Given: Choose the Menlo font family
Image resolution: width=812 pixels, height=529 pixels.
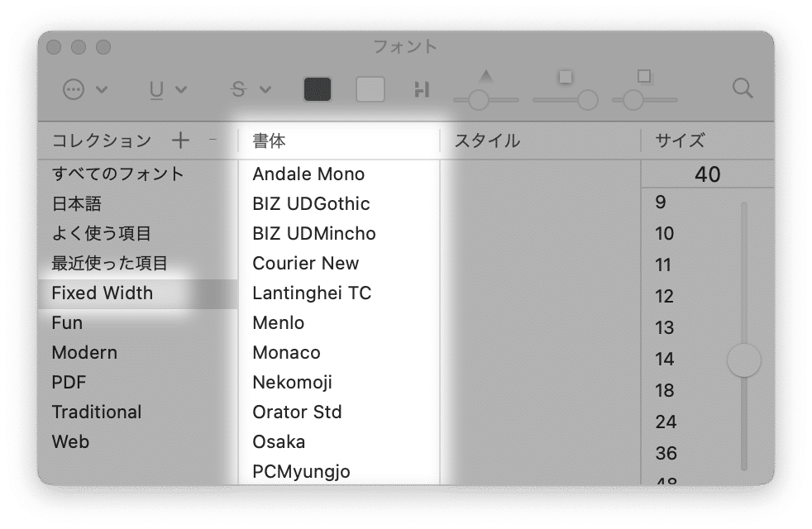Looking at the screenshot, I should 339,323.
